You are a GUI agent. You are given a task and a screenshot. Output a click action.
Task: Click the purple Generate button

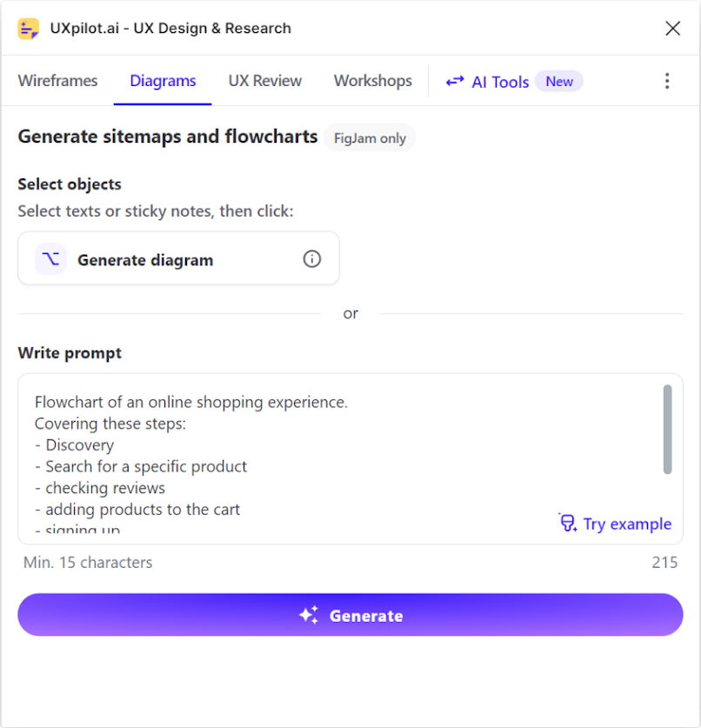350,615
